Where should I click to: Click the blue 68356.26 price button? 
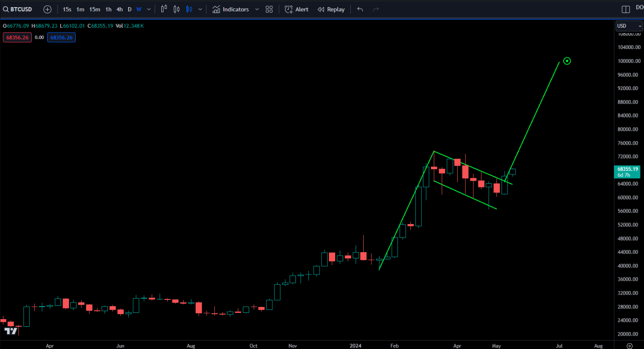(x=61, y=37)
